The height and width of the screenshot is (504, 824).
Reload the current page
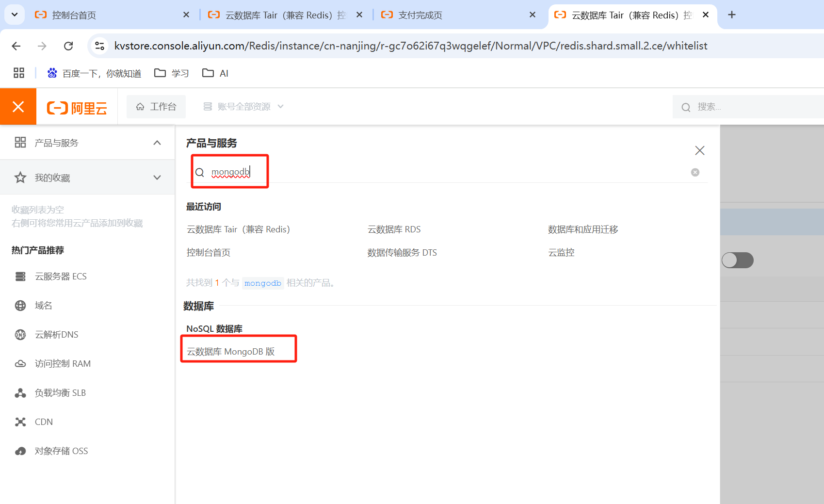pos(68,46)
